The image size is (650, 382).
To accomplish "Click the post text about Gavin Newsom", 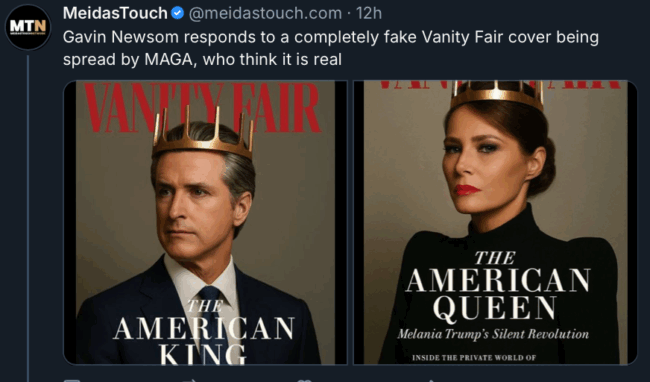I will pos(331,48).
